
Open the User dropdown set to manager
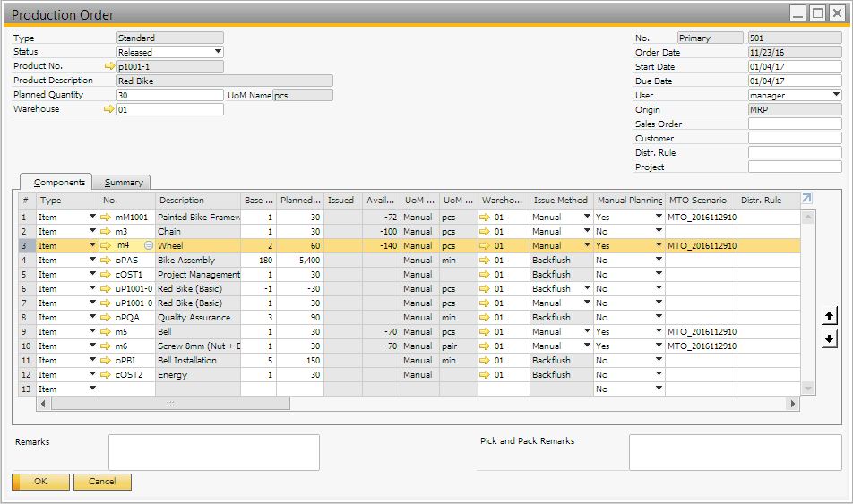tap(836, 95)
